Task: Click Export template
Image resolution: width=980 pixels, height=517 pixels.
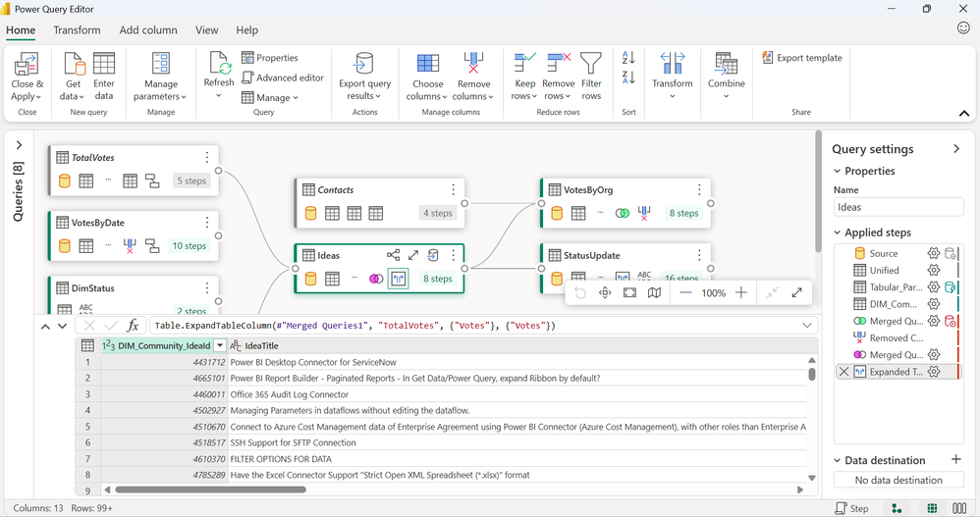Action: tap(802, 58)
